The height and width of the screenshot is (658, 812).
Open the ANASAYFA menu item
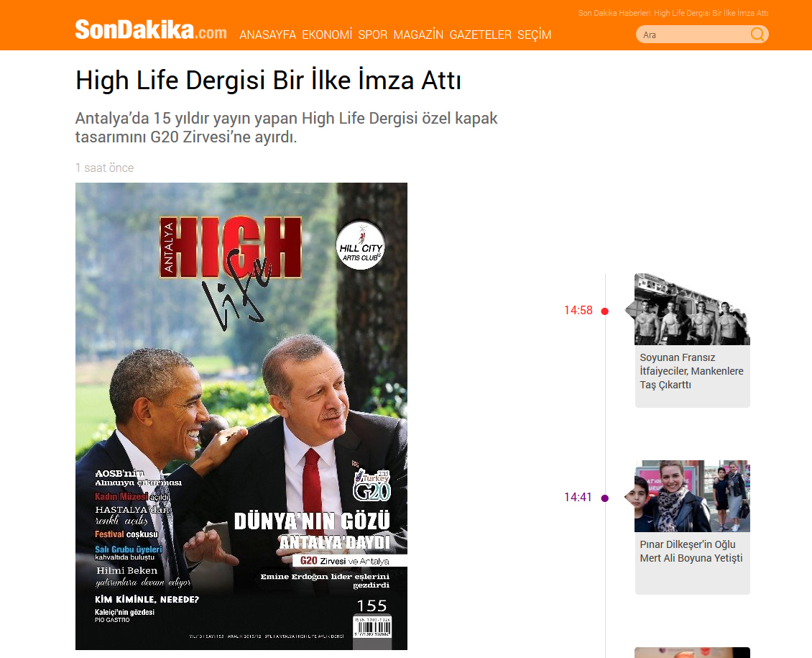point(268,35)
